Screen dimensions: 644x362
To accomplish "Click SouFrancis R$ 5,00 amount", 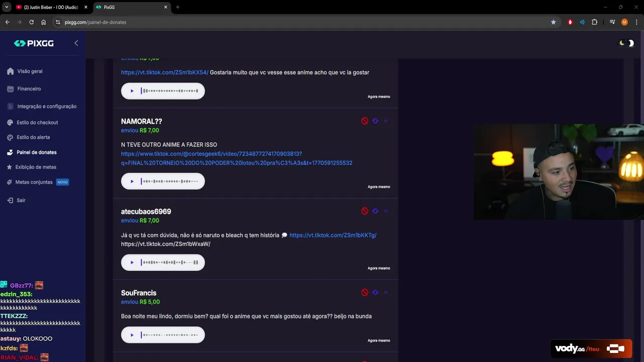I will 149,302.
